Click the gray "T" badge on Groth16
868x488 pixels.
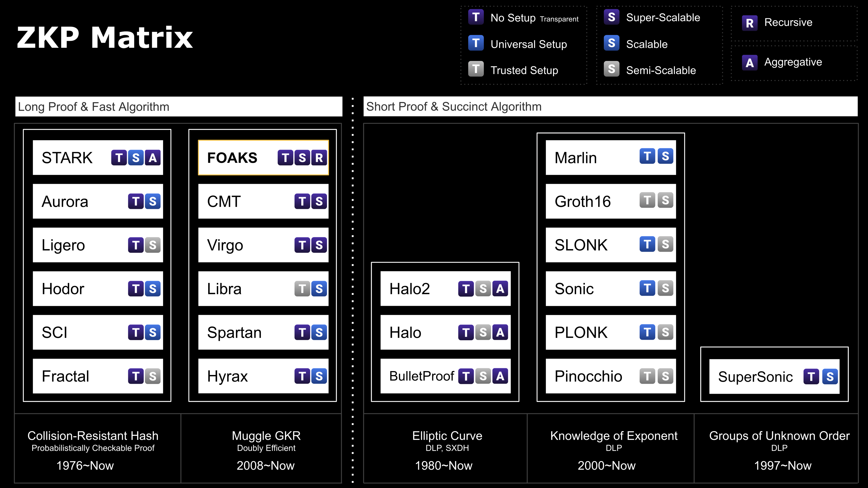pos(647,200)
